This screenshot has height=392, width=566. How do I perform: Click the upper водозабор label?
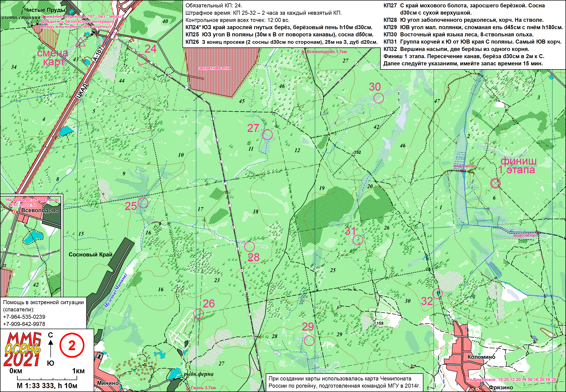tap(464, 166)
